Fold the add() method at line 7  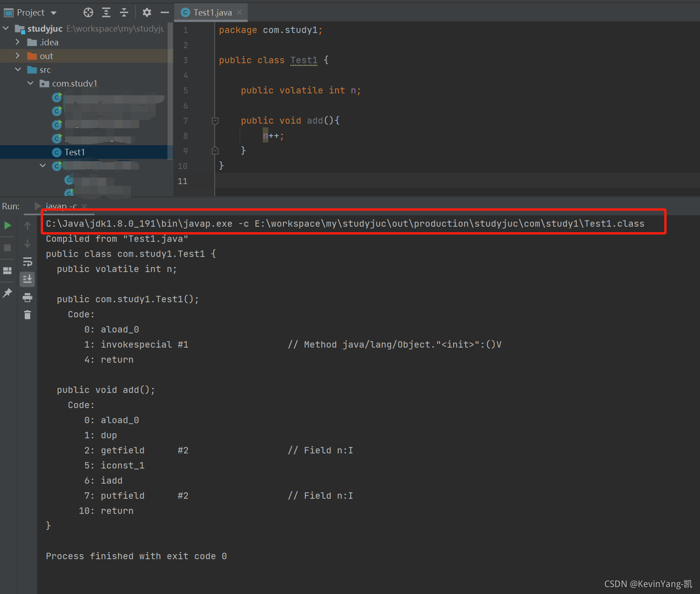click(215, 121)
